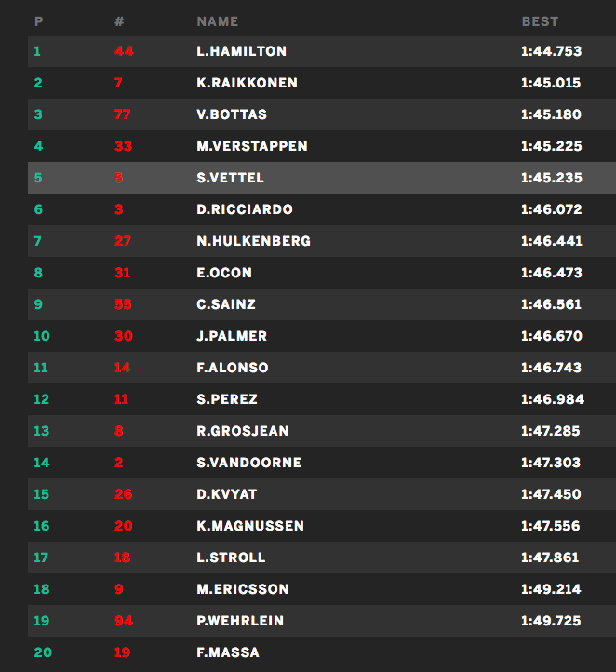Select the highlighted S.VETTEL row name
616x672 pixels.
231,178
